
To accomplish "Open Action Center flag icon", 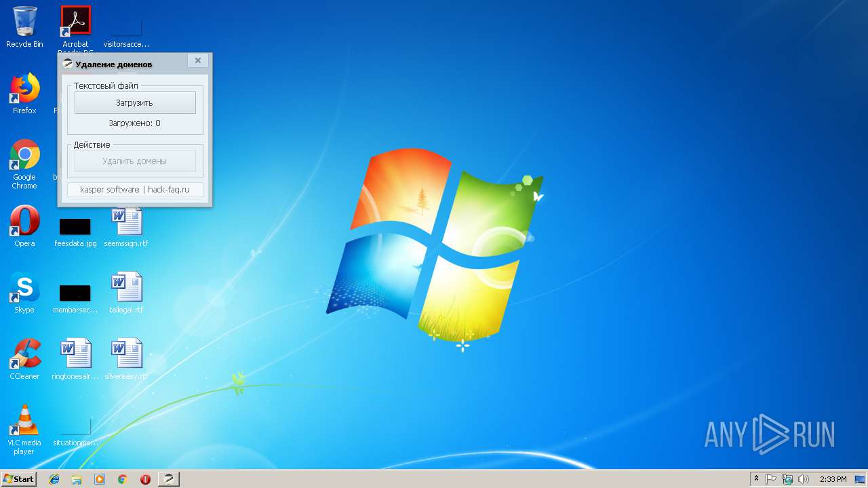I will pos(771,479).
